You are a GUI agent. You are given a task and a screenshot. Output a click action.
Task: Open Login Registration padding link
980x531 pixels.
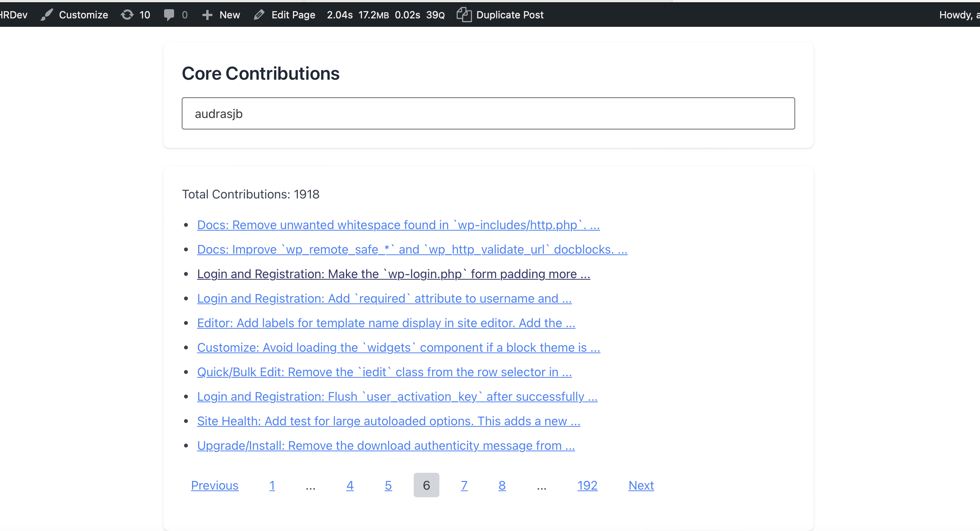coord(393,273)
